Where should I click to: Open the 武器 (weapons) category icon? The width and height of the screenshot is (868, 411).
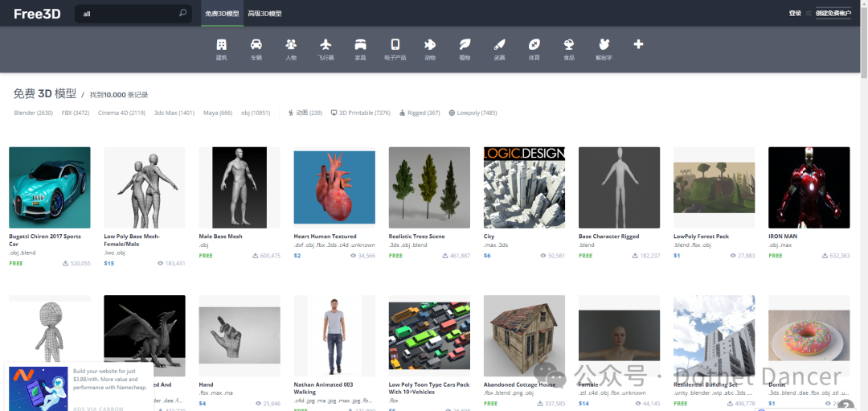click(x=499, y=44)
